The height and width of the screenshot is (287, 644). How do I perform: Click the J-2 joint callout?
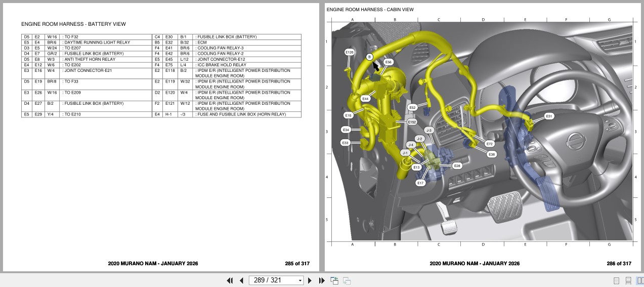419,139
